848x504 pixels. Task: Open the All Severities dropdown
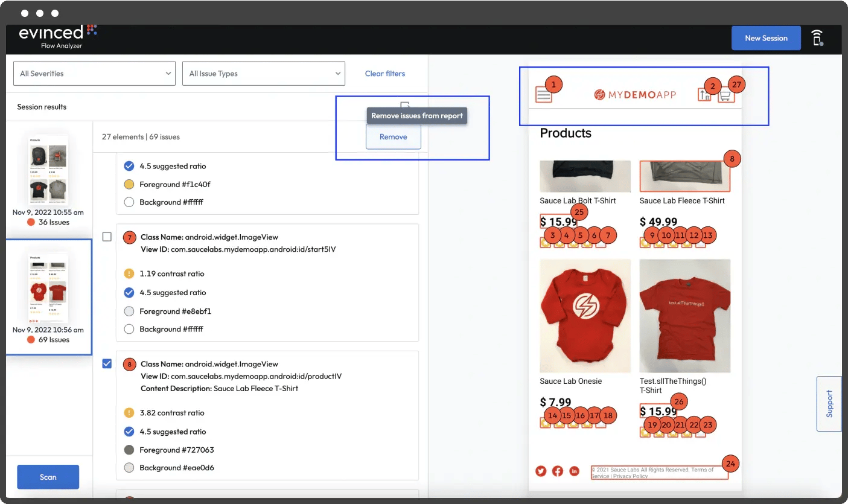coord(94,74)
